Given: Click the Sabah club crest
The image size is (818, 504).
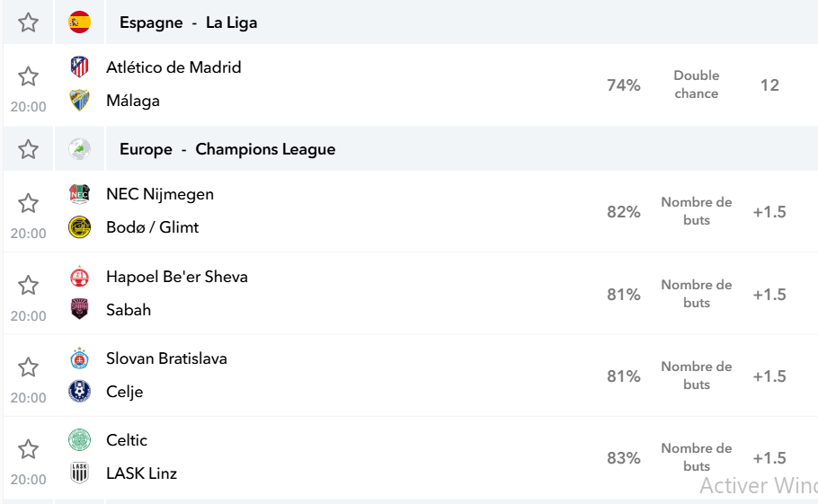Looking at the screenshot, I should (79, 309).
